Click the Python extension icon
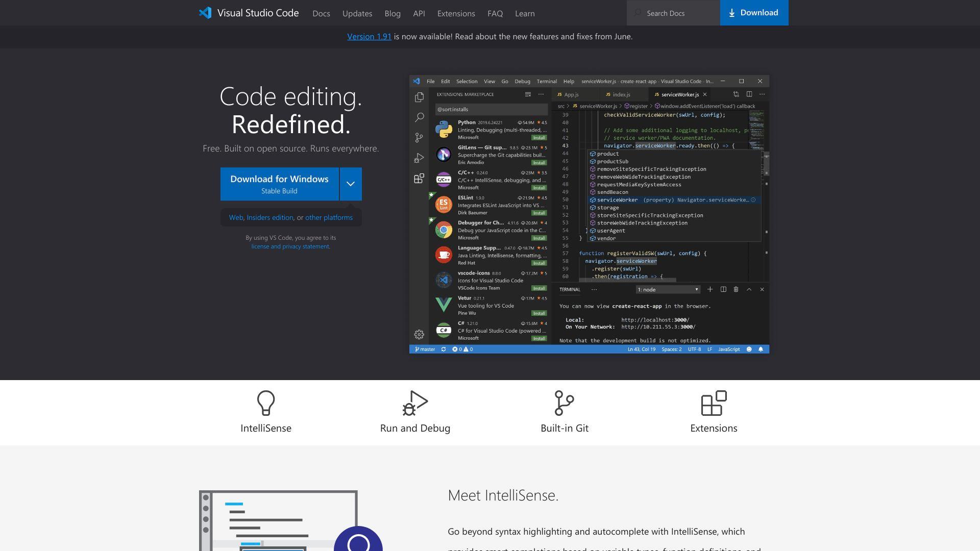This screenshot has height=551, width=980. click(x=444, y=130)
